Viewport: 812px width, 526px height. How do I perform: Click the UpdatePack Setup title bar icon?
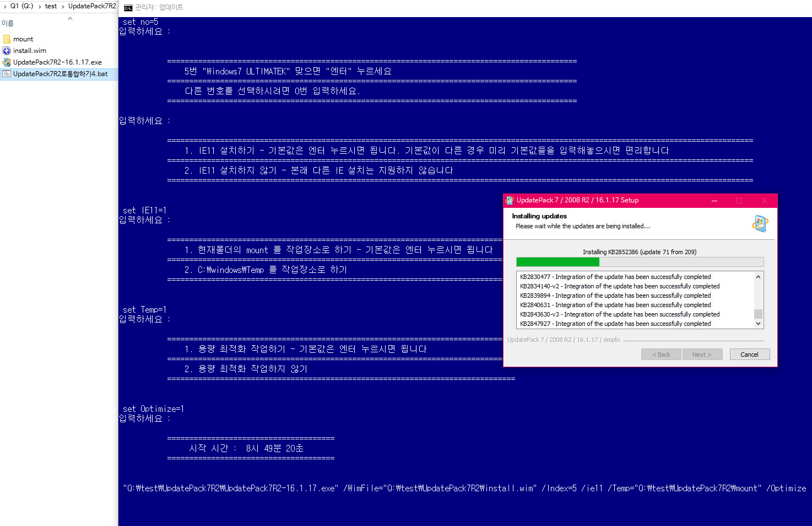point(510,200)
